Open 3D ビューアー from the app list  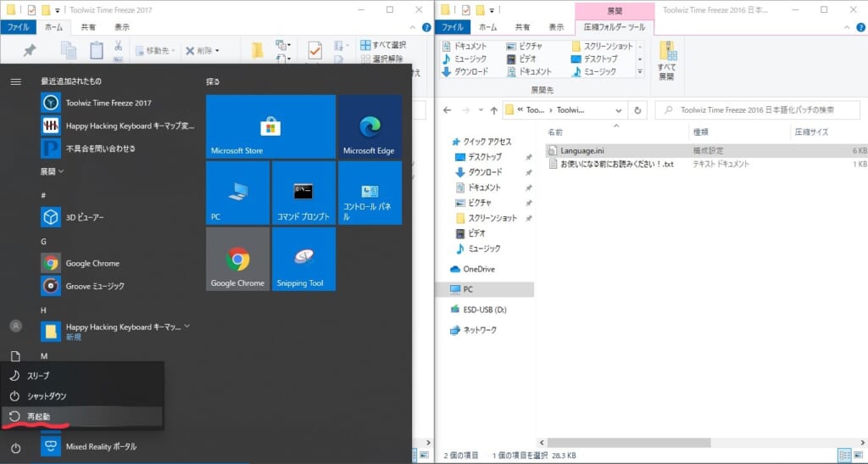[118, 217]
